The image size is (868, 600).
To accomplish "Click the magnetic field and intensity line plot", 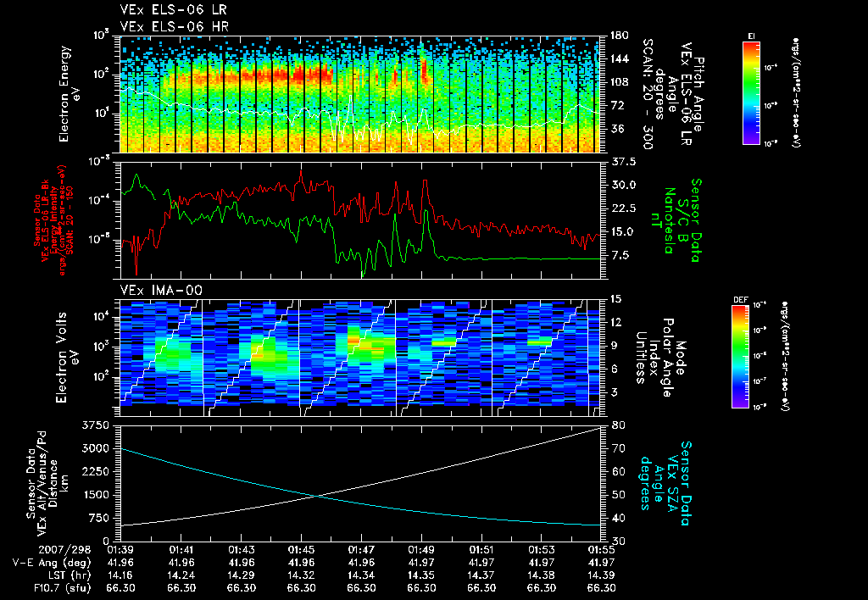I will [359, 219].
